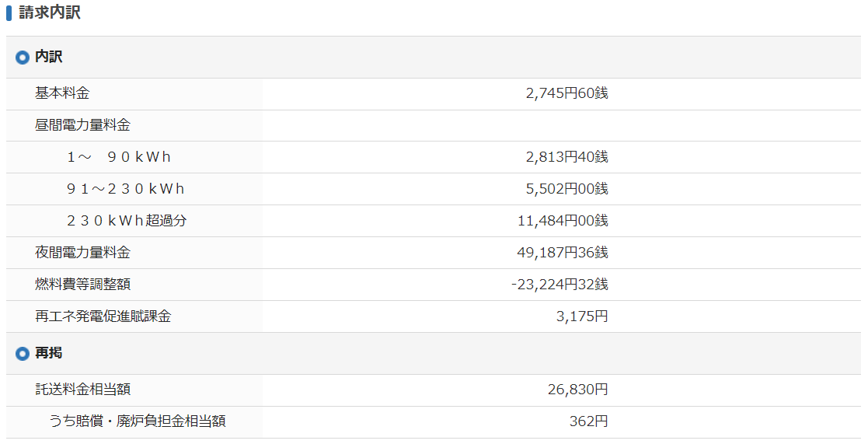Select the 基本料金 row label

pyautogui.click(x=62, y=93)
